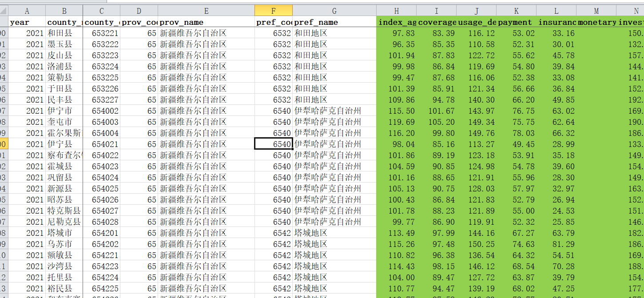
Task: Select highlighted column F header
Action: [274, 11]
